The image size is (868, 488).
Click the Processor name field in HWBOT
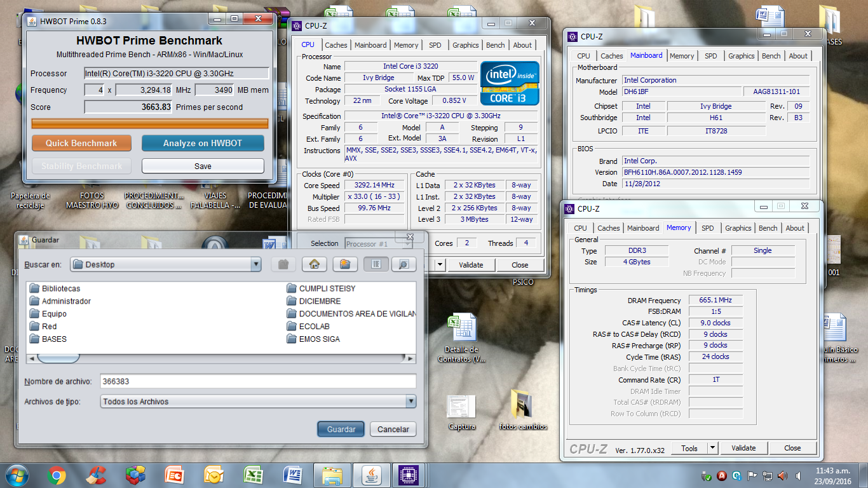tap(177, 74)
